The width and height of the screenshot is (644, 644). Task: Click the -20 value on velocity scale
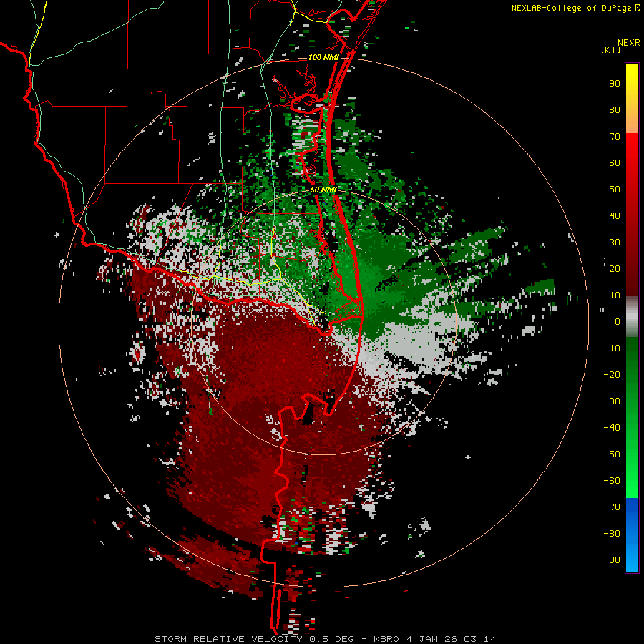click(x=612, y=375)
